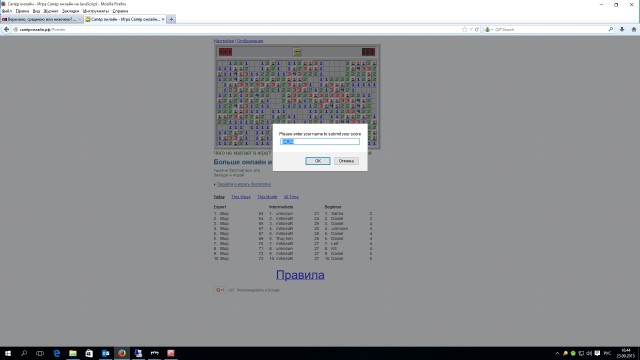
Task: Click the magnifier search go icon
Action: (x=611, y=29)
